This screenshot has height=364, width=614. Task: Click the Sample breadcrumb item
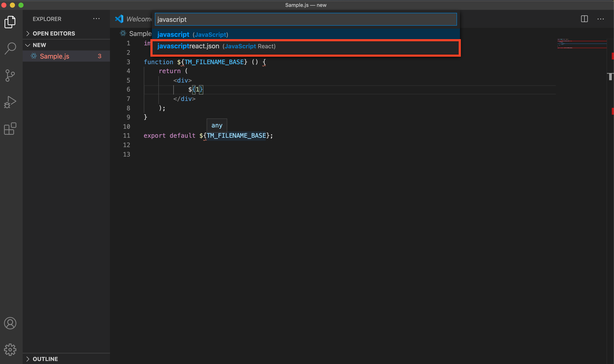pyautogui.click(x=140, y=34)
